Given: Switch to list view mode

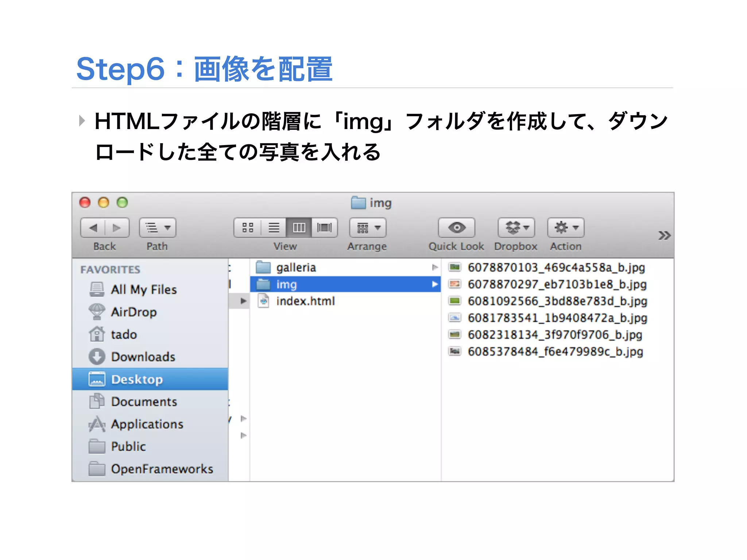Looking at the screenshot, I should 274,228.
